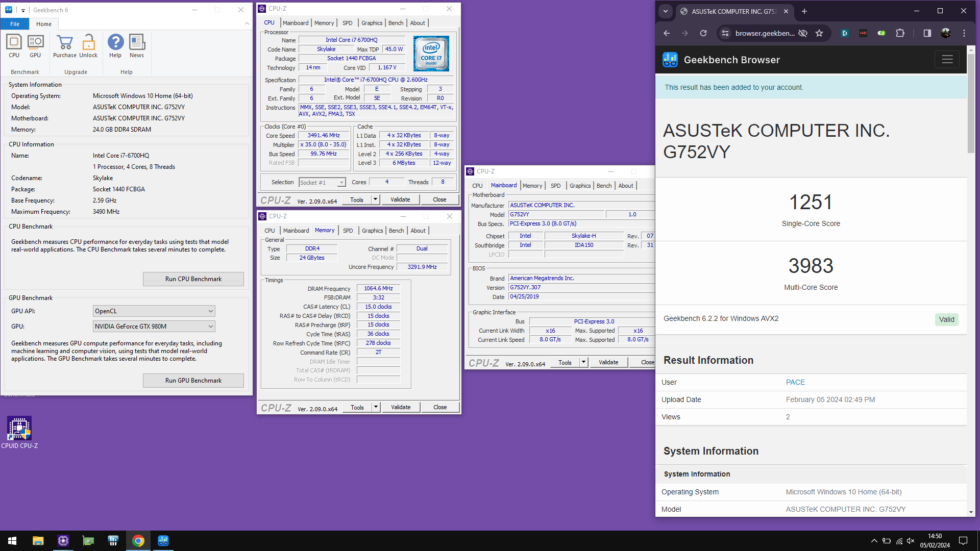Click the address bar showing browser.geekbench
Viewport: 980px width, 551px height.
[765, 33]
